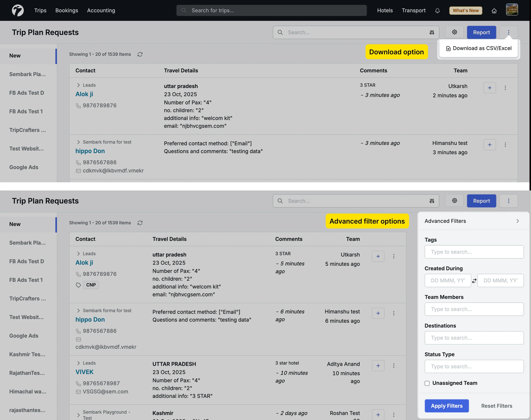Image resolution: width=531 pixels, height=420 pixels.
Task: Collapse the Advanced Filters panel chevron
Action: click(517, 221)
